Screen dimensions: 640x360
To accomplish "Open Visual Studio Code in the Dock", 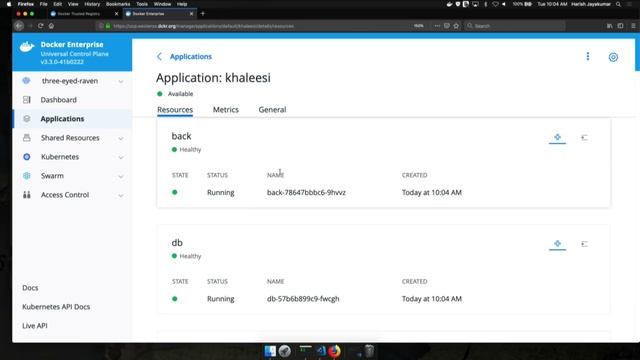I will coord(321,351).
